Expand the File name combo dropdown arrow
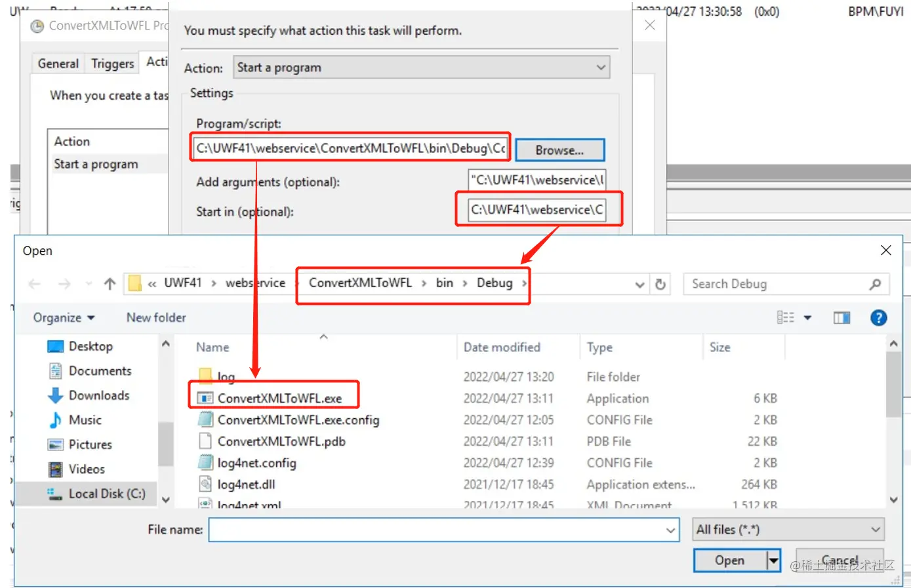Image resolution: width=911 pixels, height=588 pixels. (x=670, y=530)
